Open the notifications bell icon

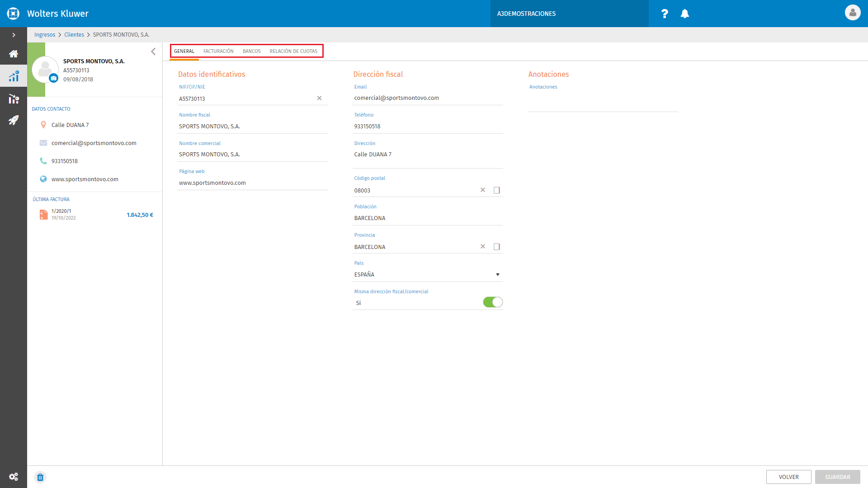685,14
